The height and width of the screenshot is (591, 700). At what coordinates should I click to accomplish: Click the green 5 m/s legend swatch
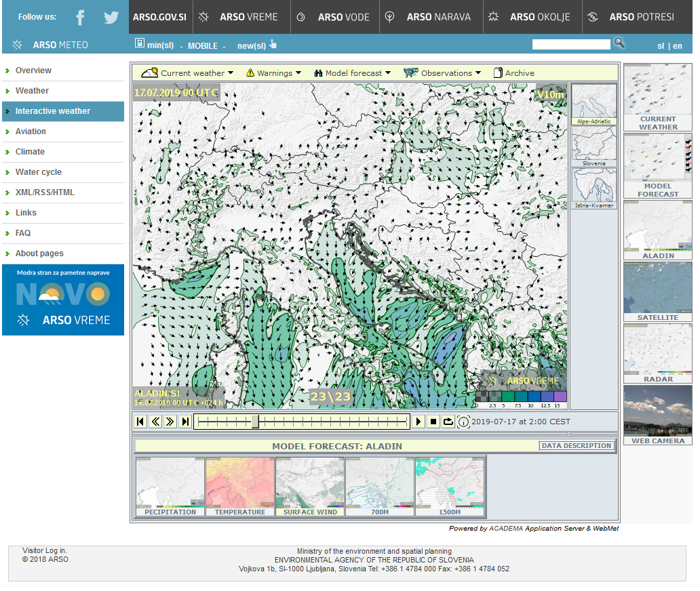pyautogui.click(x=508, y=396)
